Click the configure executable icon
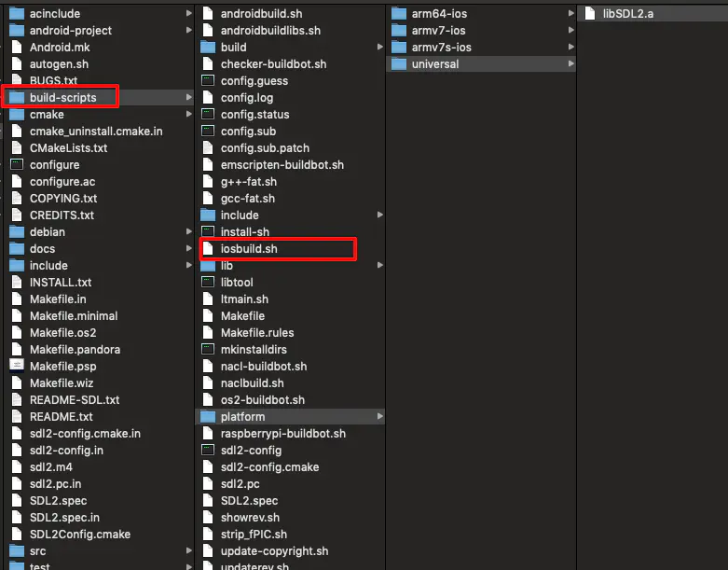 tap(17, 164)
